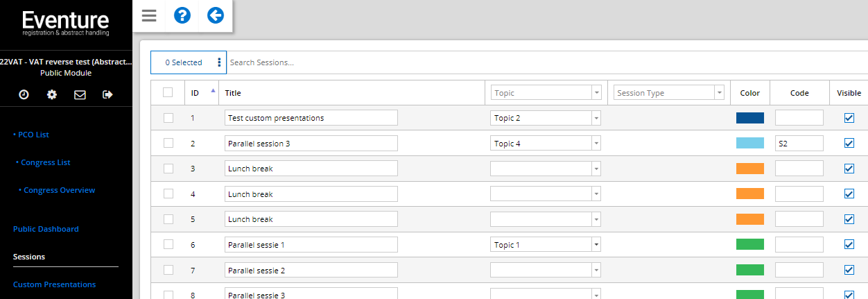Image resolution: width=868 pixels, height=299 pixels.
Task: Click the blue help question mark icon
Action: pos(182,15)
